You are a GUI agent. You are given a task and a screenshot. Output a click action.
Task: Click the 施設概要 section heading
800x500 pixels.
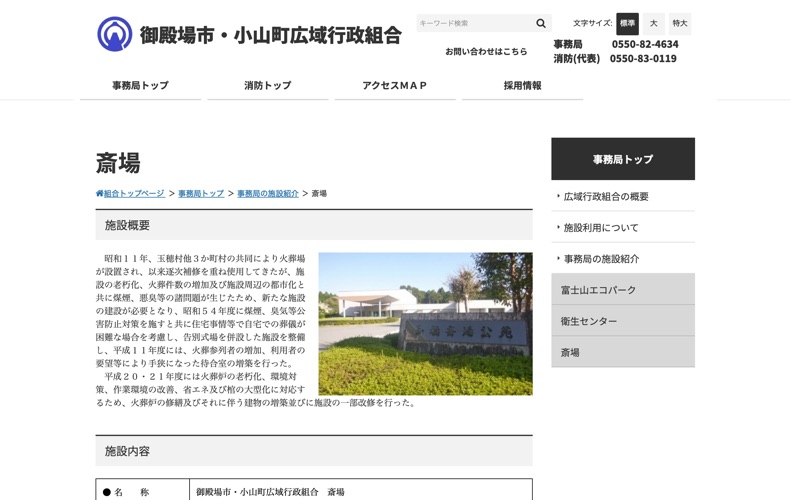point(314,225)
